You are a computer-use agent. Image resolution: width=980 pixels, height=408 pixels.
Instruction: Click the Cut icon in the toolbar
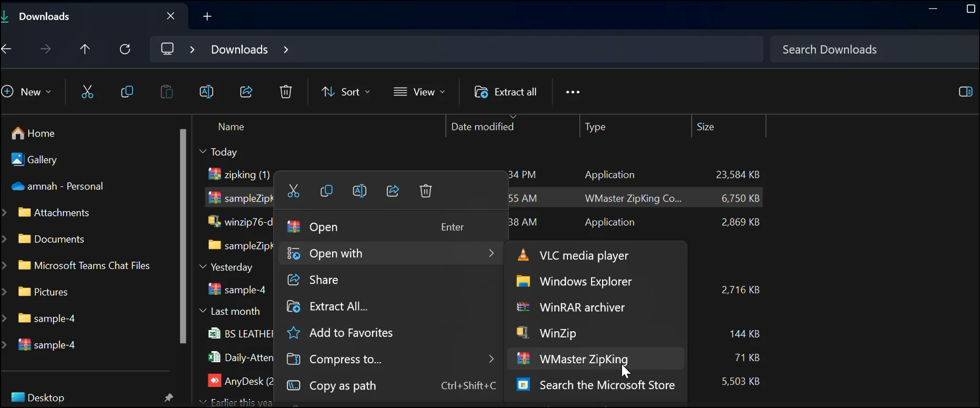87,92
